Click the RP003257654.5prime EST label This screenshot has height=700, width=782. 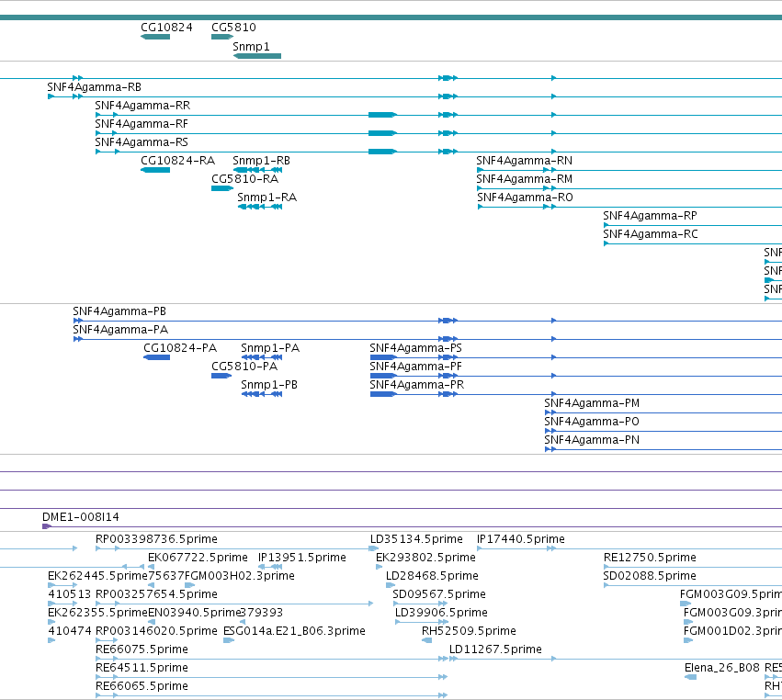[156, 594]
